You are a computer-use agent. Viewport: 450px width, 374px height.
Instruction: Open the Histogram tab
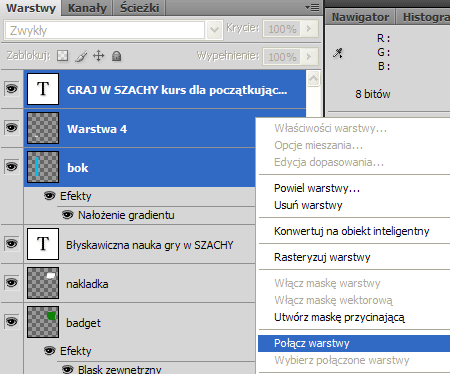424,17
